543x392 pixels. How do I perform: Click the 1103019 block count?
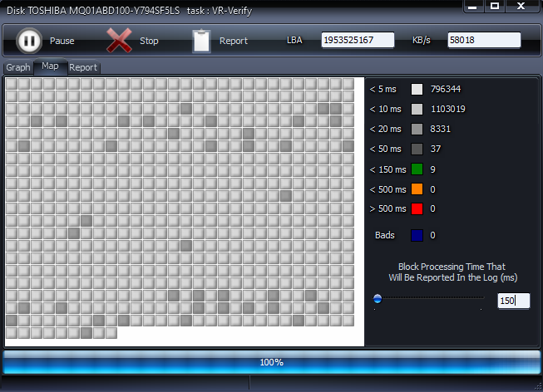point(447,109)
